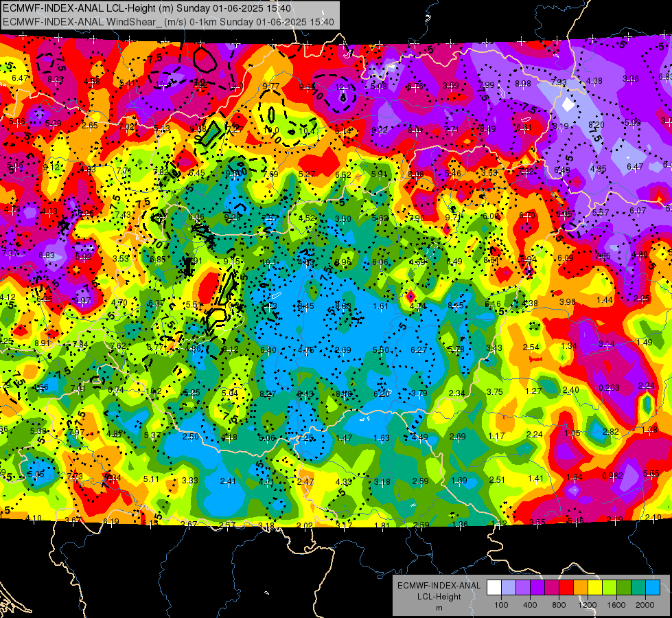Click the legend label '1200'
672x618 pixels.
click(588, 605)
